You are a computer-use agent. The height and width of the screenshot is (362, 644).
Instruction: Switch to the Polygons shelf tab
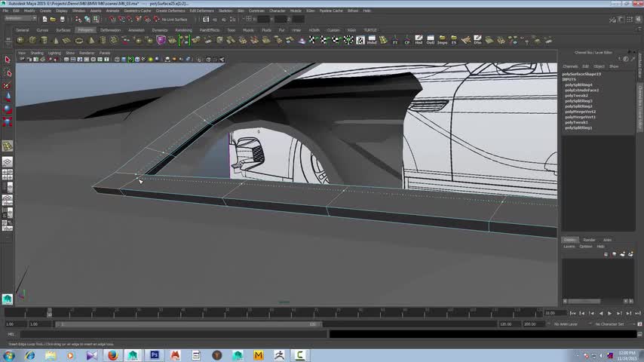(85, 30)
